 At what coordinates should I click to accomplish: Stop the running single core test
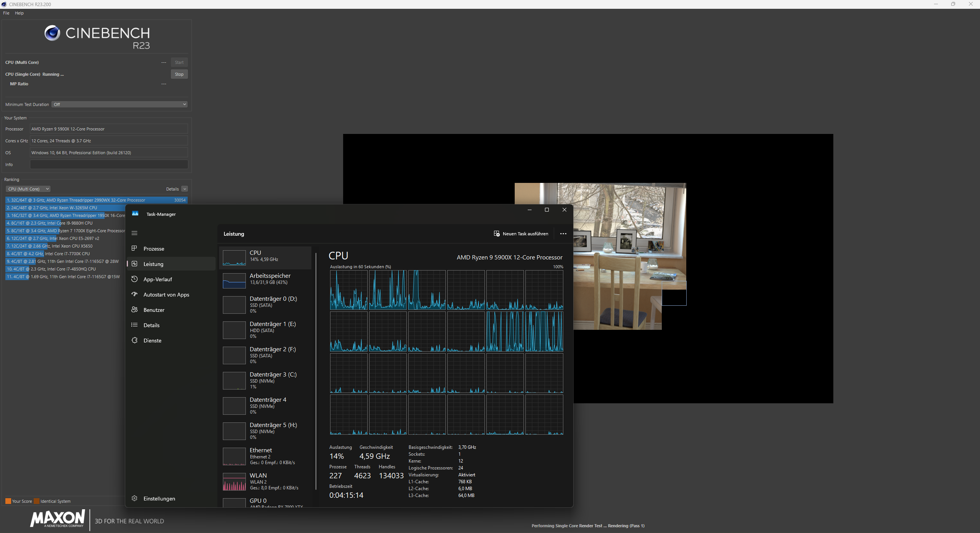(179, 74)
